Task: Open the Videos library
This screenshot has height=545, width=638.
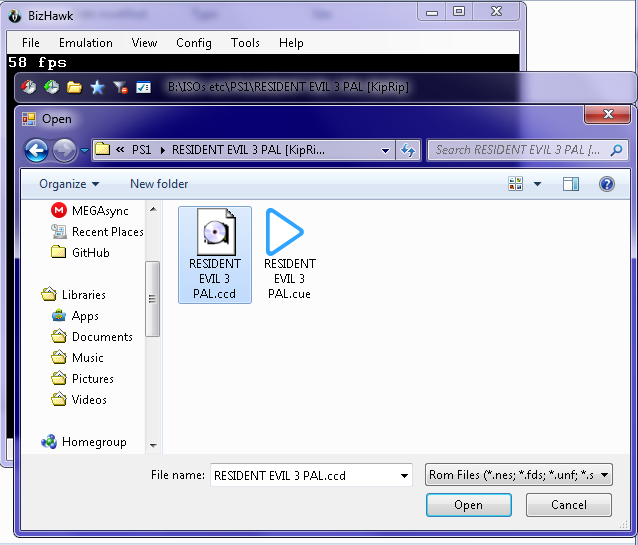Action: point(79,399)
